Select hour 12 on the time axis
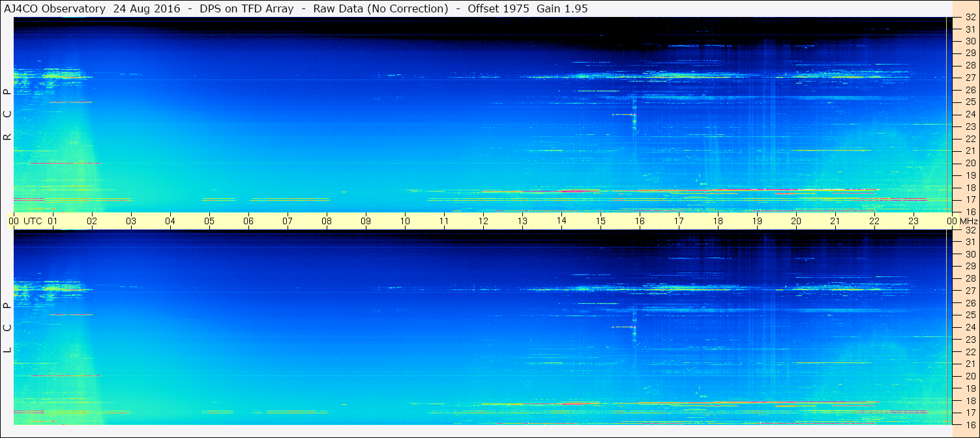 pyautogui.click(x=483, y=221)
